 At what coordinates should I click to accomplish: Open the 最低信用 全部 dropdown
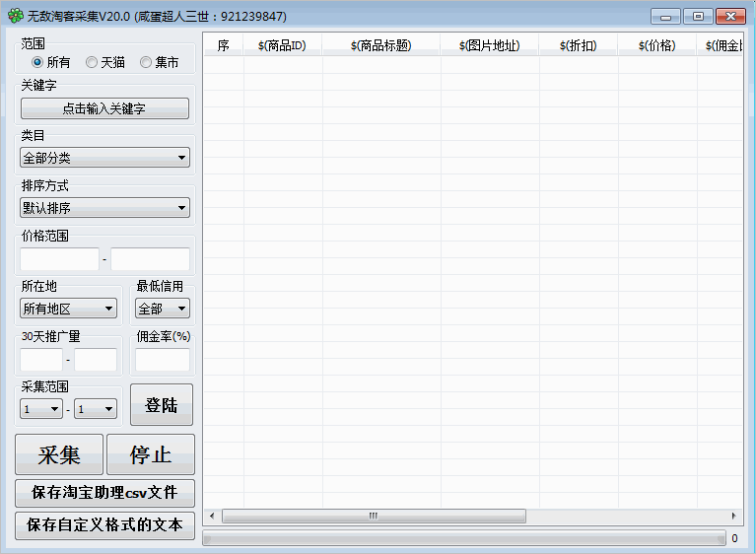coord(163,309)
